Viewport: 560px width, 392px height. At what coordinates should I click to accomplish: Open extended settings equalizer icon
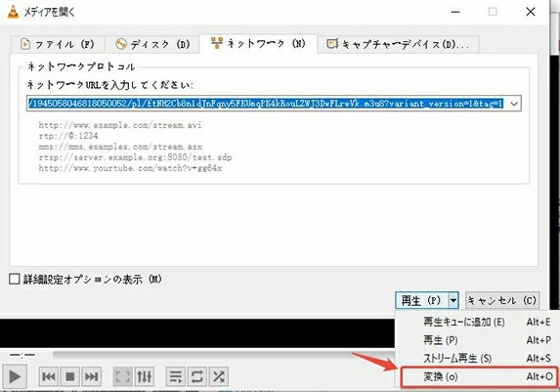tap(145, 376)
